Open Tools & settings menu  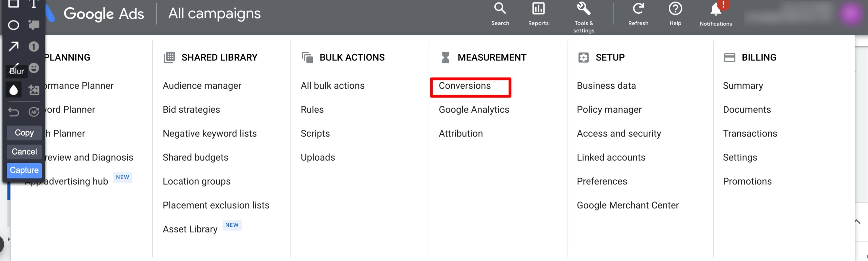(584, 15)
